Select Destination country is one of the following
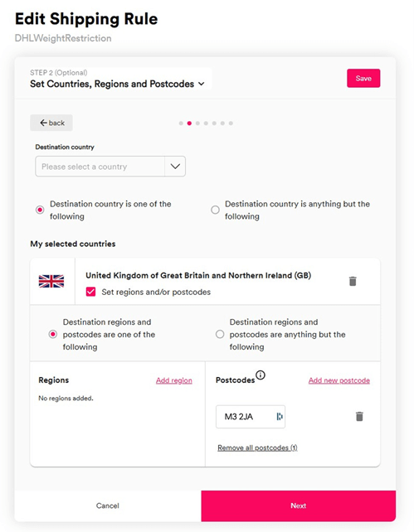Viewport: 414px width, 532px height. (40, 210)
